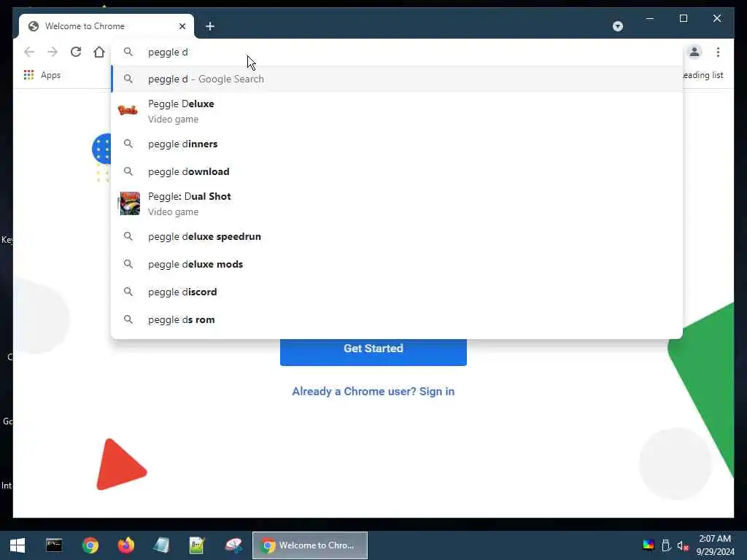This screenshot has width=747, height=560.
Task: Click "Already a Chrome user? Sign in"
Action: tap(373, 392)
